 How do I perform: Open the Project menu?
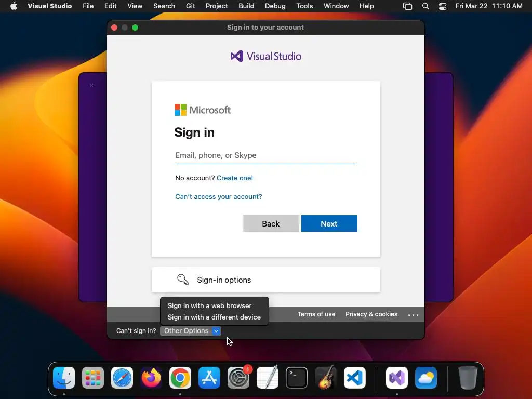(x=217, y=6)
